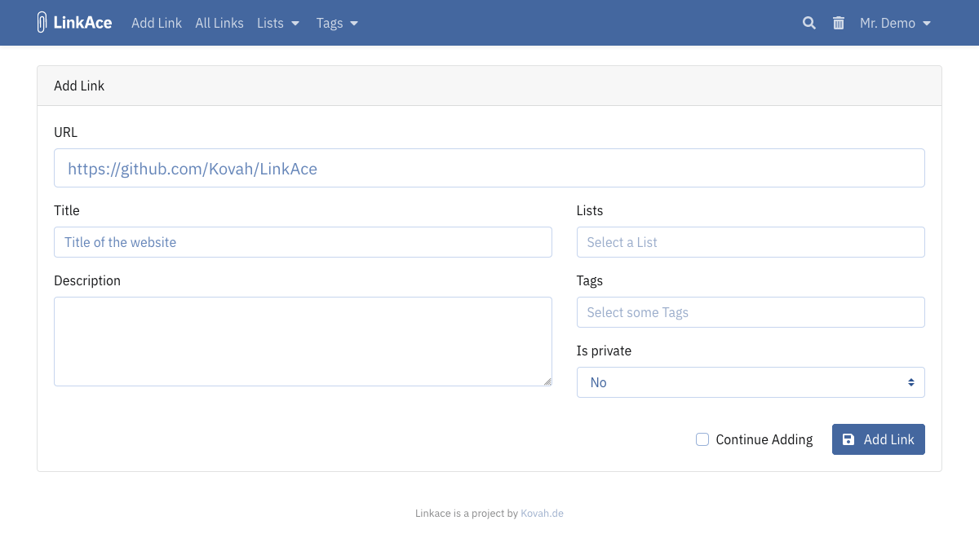The image size is (979, 560).
Task: Click the caret beside Mr. Demo
Action: tap(927, 24)
